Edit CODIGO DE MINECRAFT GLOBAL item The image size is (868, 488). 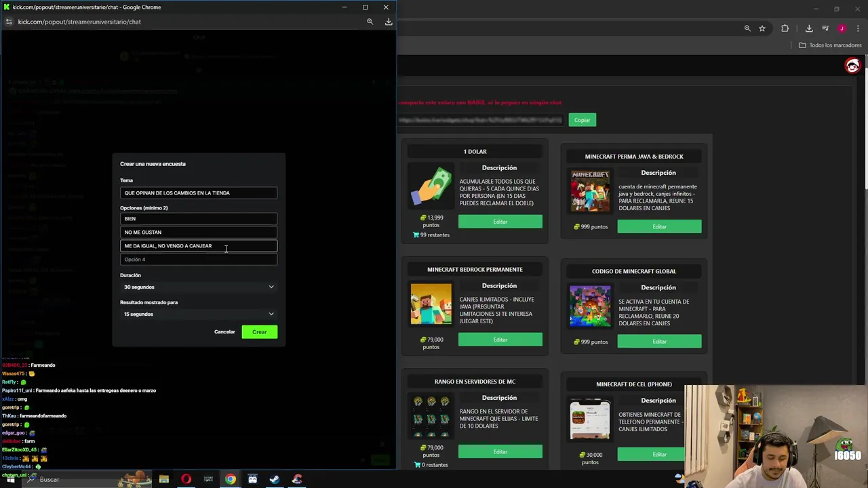click(659, 342)
